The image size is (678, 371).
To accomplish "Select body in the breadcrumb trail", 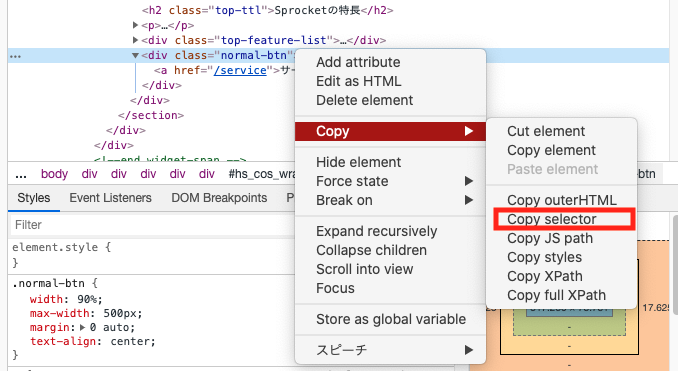I will (x=54, y=174).
